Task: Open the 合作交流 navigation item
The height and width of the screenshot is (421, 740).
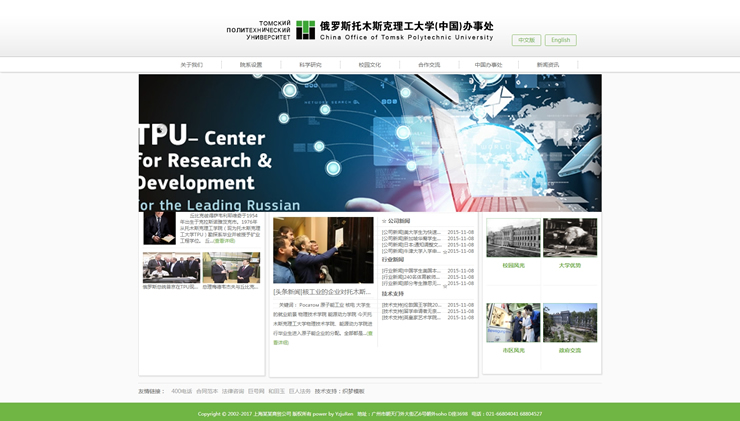Action: click(x=429, y=65)
